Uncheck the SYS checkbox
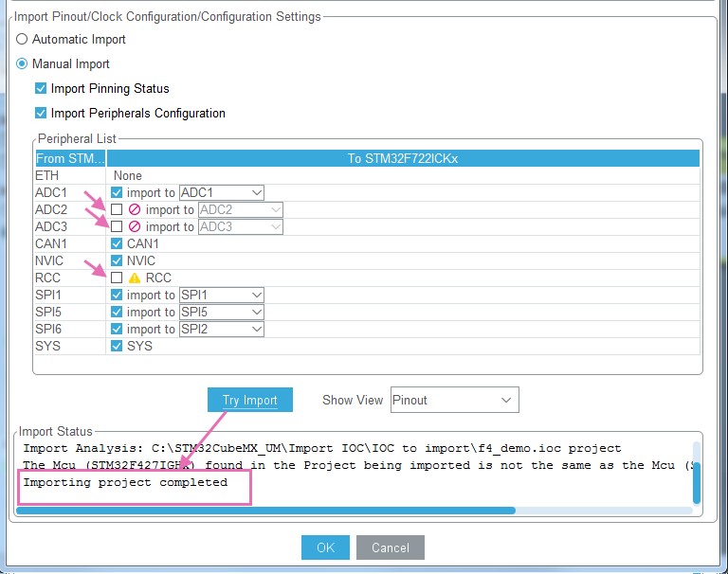The image size is (728, 574). tap(117, 346)
